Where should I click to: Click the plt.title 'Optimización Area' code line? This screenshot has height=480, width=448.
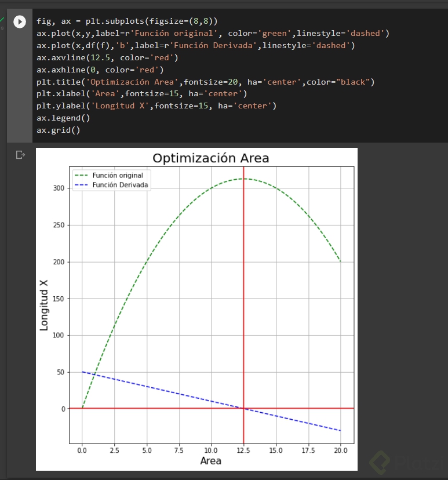click(205, 82)
